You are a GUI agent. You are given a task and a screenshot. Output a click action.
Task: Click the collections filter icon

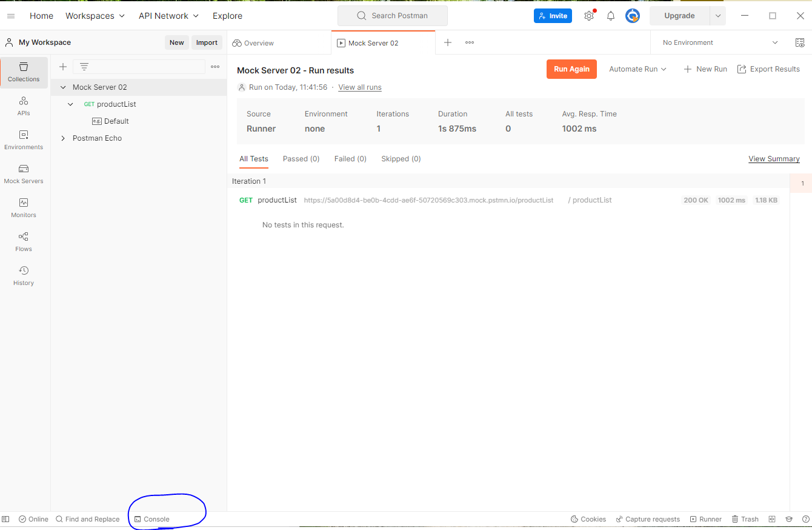point(84,67)
